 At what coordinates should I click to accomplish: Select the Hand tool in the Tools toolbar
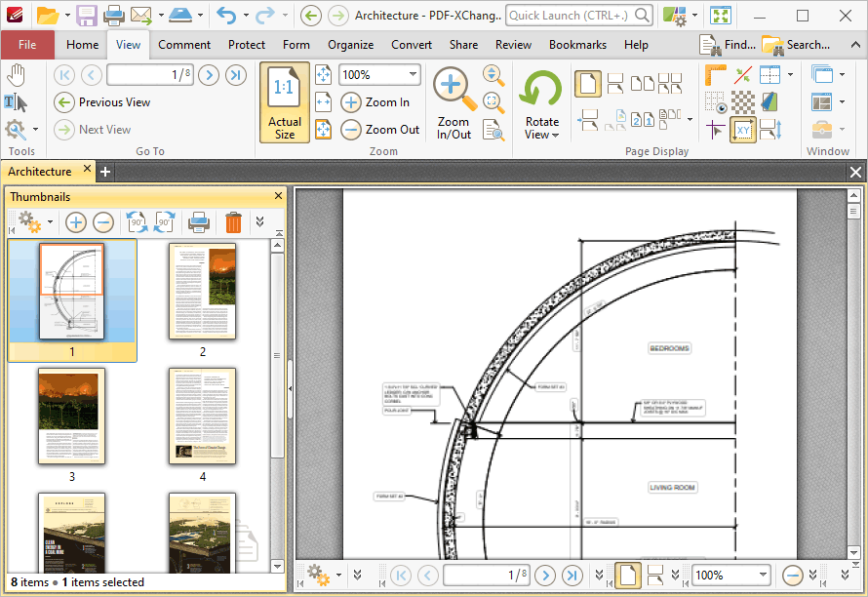pyautogui.click(x=14, y=74)
